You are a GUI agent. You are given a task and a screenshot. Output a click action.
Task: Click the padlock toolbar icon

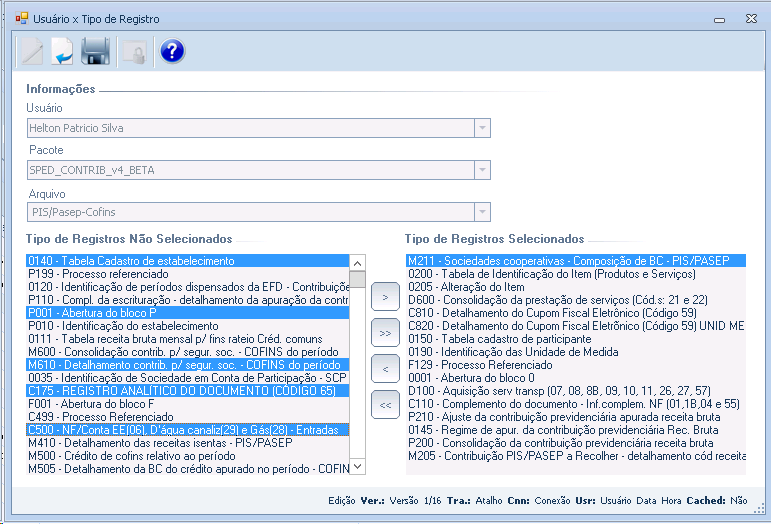coord(135,52)
